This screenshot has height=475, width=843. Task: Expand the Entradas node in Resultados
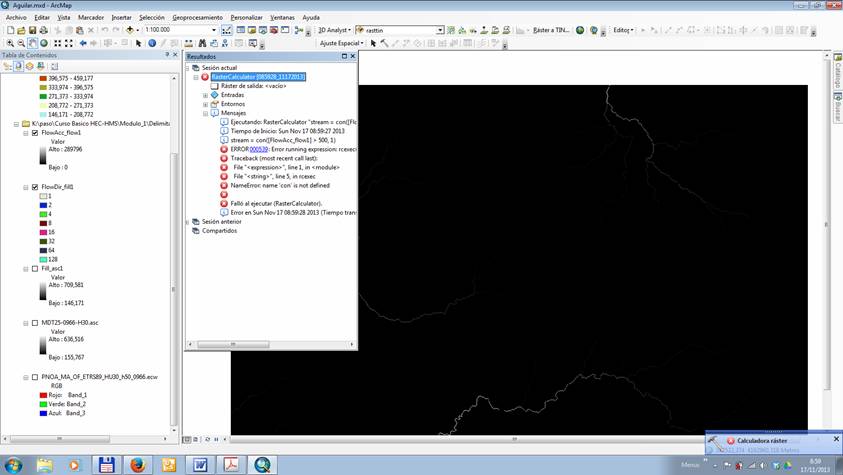205,95
